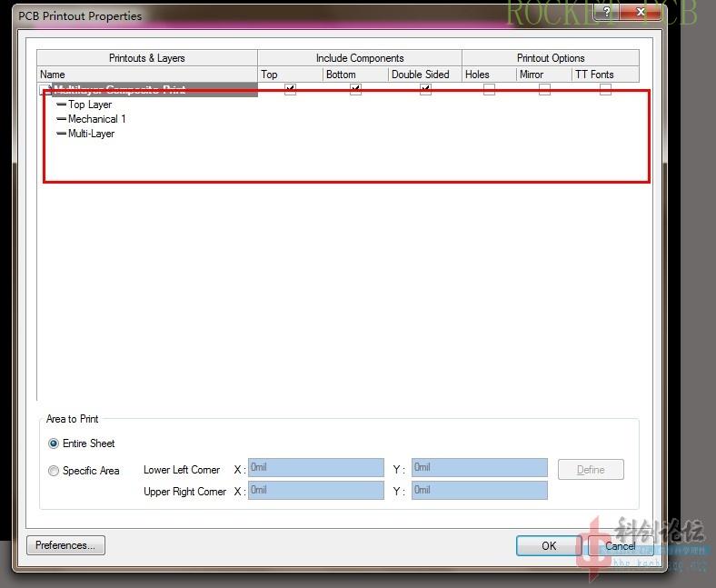Click the Multi-Layer line icon
This screenshot has height=588, width=716.
pyautogui.click(x=62, y=134)
